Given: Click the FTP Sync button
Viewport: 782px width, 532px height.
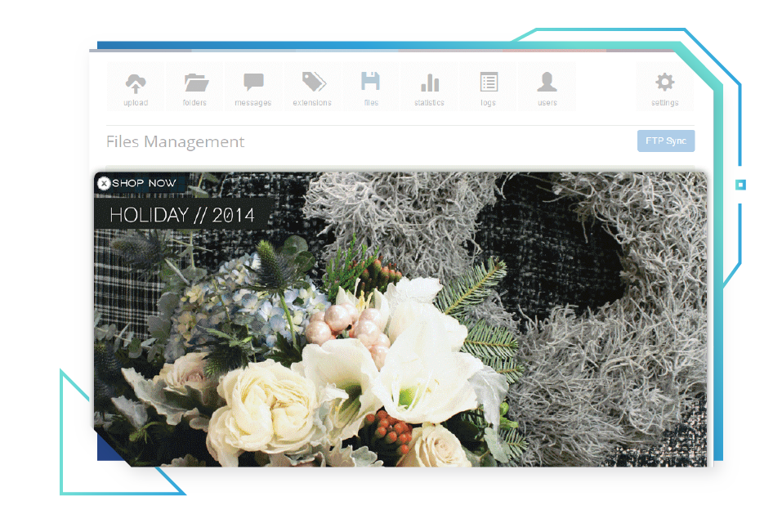Looking at the screenshot, I should coord(665,141).
